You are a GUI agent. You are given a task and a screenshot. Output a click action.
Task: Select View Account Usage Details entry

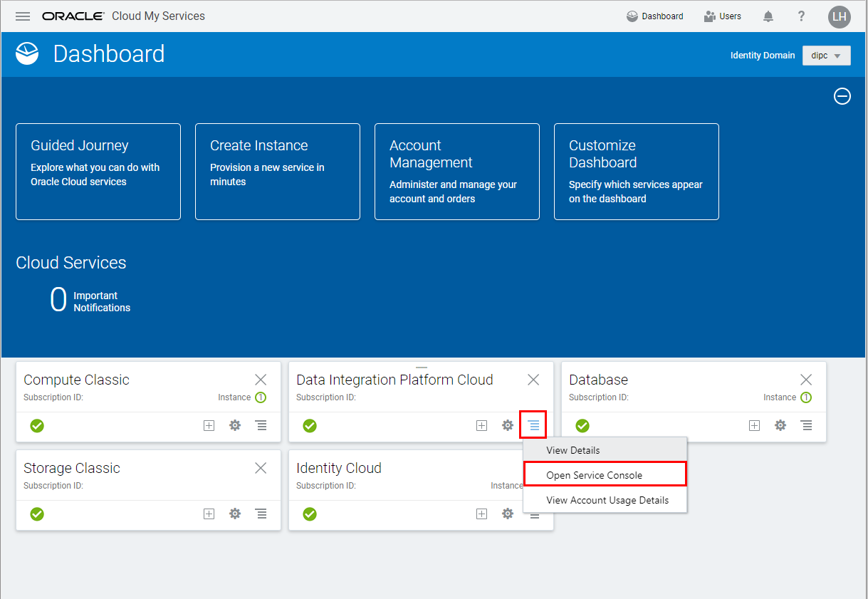pyautogui.click(x=605, y=500)
